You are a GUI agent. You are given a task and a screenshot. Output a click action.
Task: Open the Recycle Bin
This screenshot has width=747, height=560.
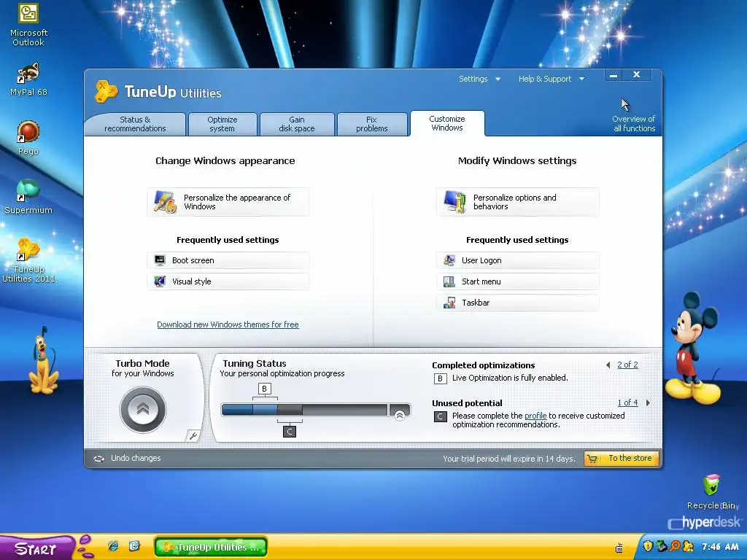(712, 491)
